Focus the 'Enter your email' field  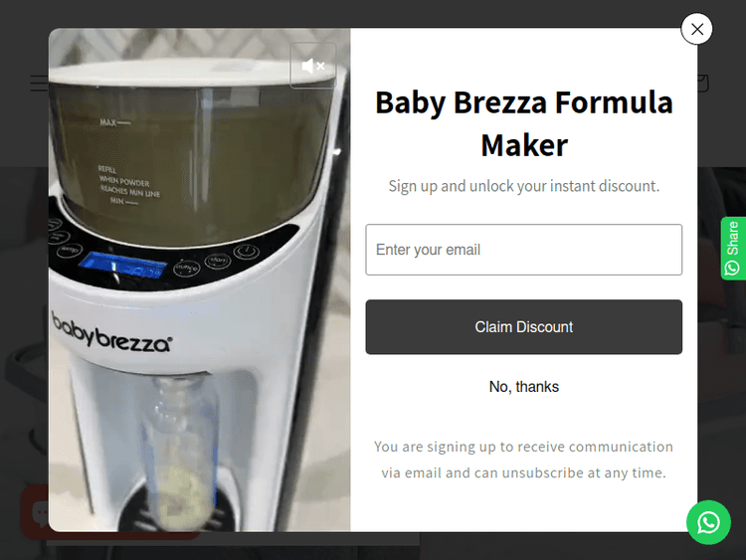[x=524, y=250]
